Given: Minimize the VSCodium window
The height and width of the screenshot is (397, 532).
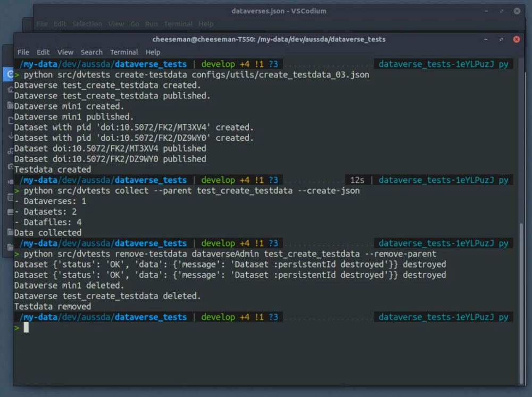Looking at the screenshot, I should click(x=486, y=11).
